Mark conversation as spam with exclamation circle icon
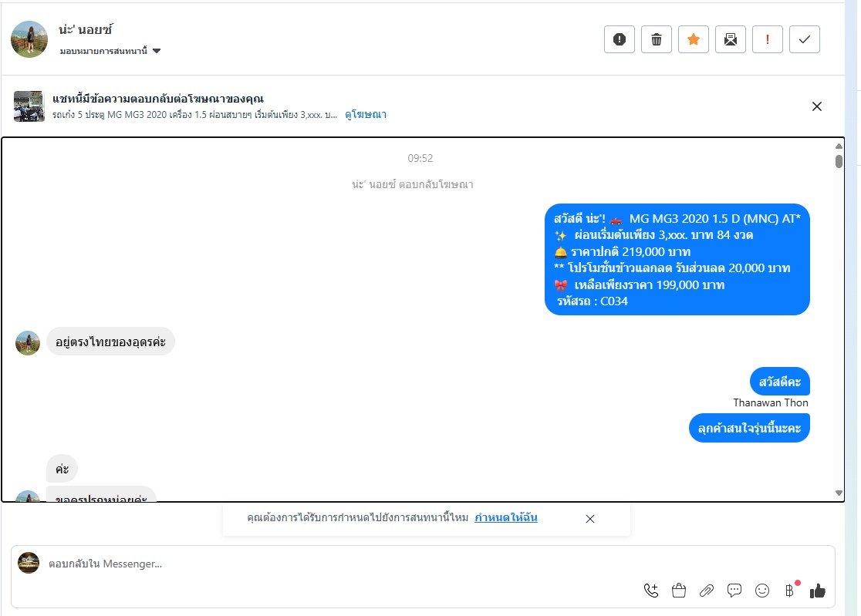 coord(620,39)
